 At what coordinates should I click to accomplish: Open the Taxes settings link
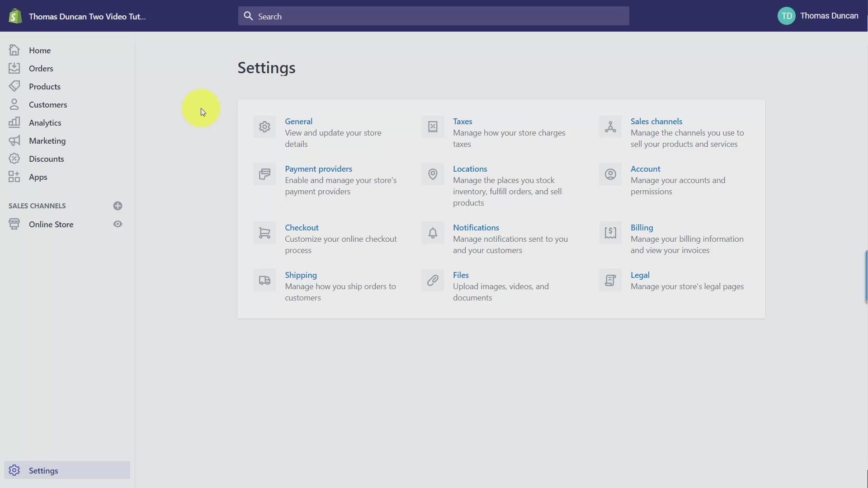coord(462,121)
